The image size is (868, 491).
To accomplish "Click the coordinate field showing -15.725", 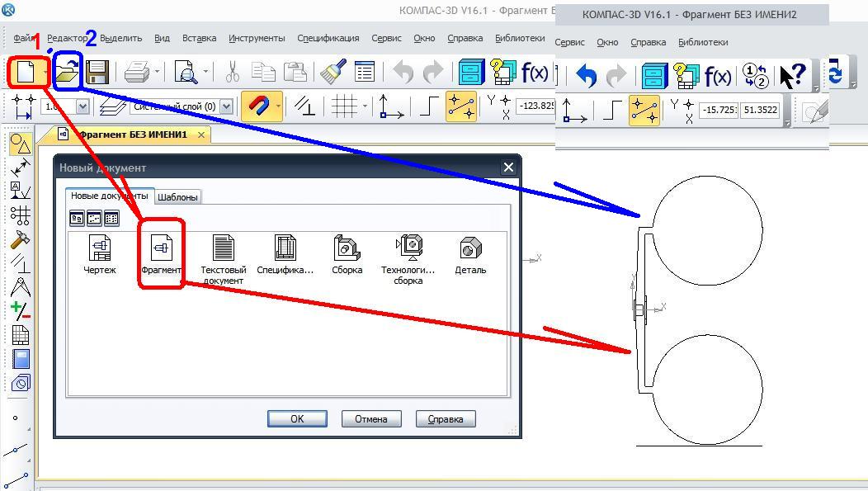I will tap(719, 110).
